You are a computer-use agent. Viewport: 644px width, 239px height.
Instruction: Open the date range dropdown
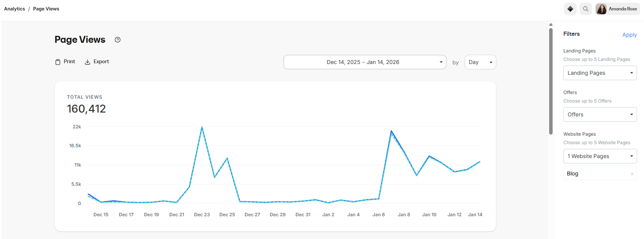pyautogui.click(x=365, y=62)
